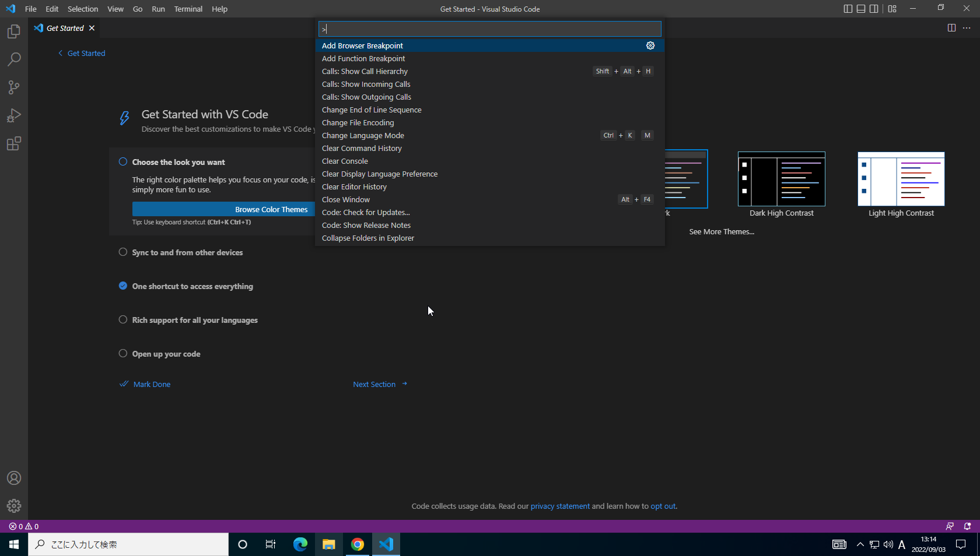Go to Next Section

380,384
